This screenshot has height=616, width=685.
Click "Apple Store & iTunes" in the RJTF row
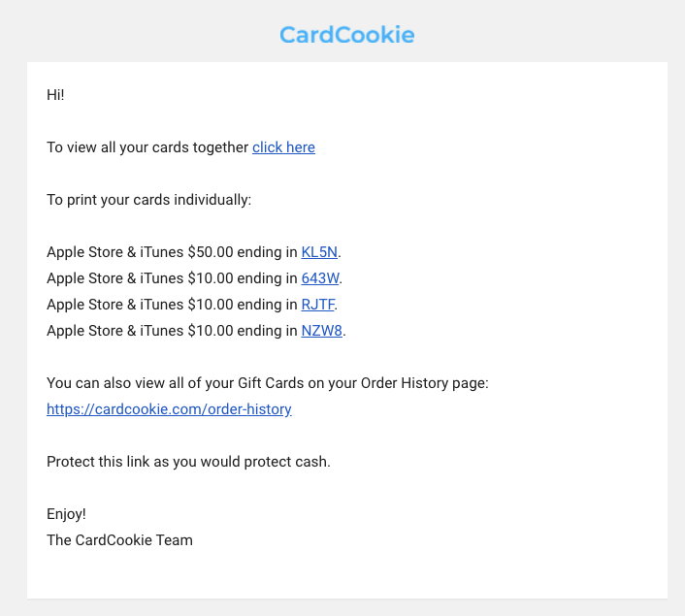tap(114, 305)
